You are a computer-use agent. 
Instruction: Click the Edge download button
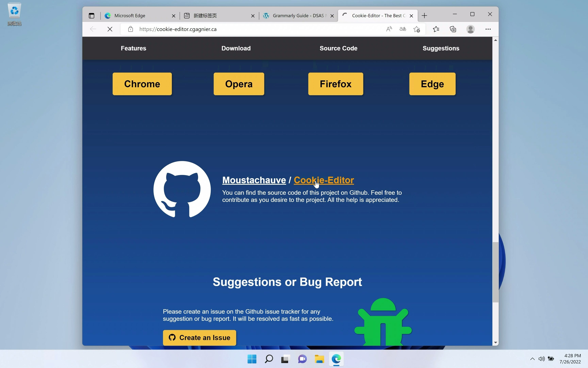click(x=432, y=84)
